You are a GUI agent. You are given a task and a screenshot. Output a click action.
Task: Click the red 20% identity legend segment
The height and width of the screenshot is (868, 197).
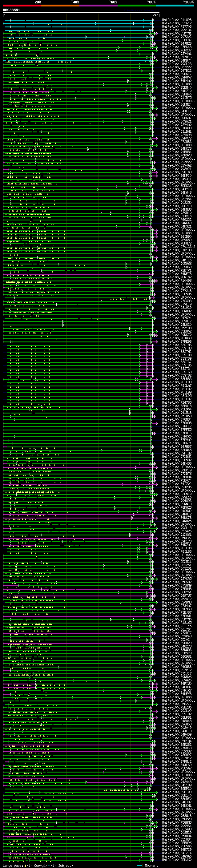[22, 6]
